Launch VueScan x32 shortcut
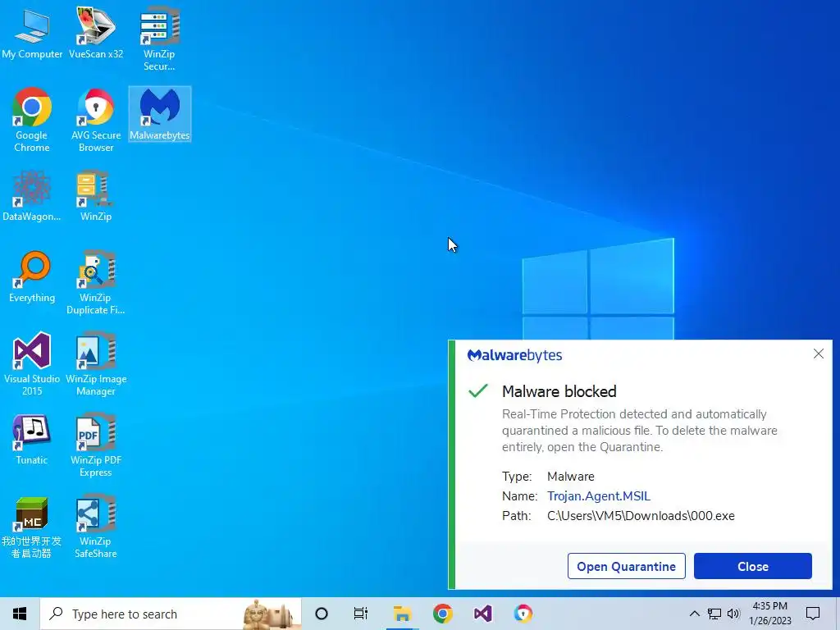Image resolution: width=840 pixels, height=630 pixels. click(x=96, y=33)
